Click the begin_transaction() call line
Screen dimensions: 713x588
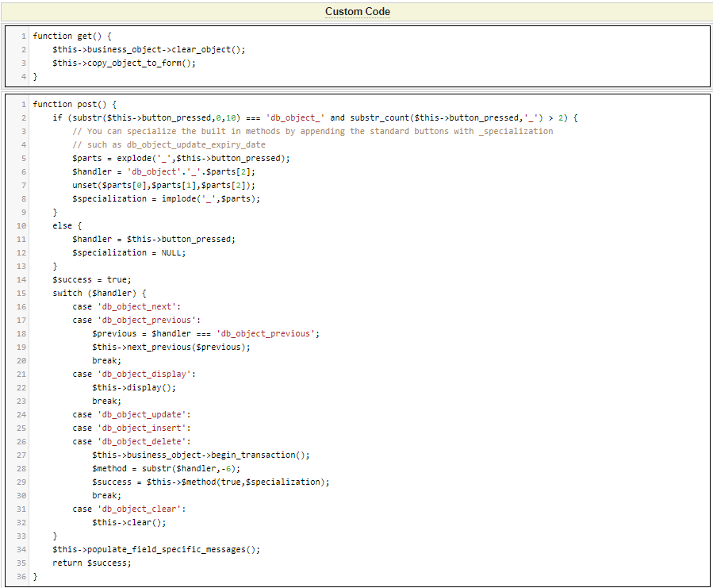point(201,455)
